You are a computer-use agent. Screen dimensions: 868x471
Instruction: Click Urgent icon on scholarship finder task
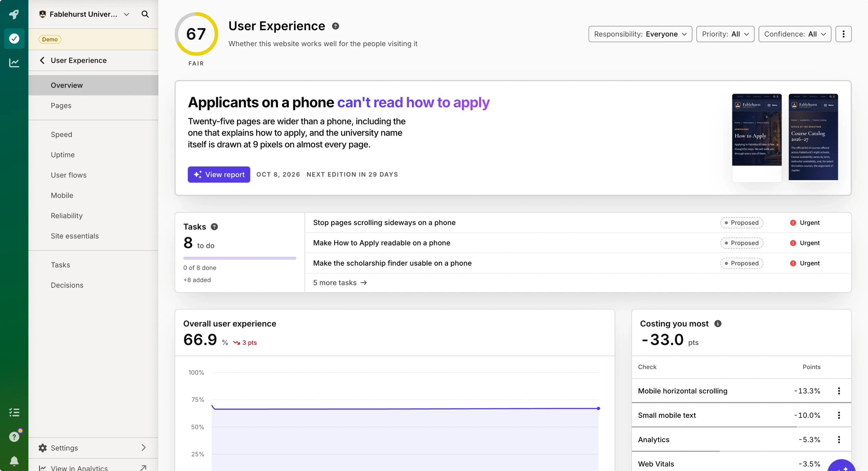[793, 263]
